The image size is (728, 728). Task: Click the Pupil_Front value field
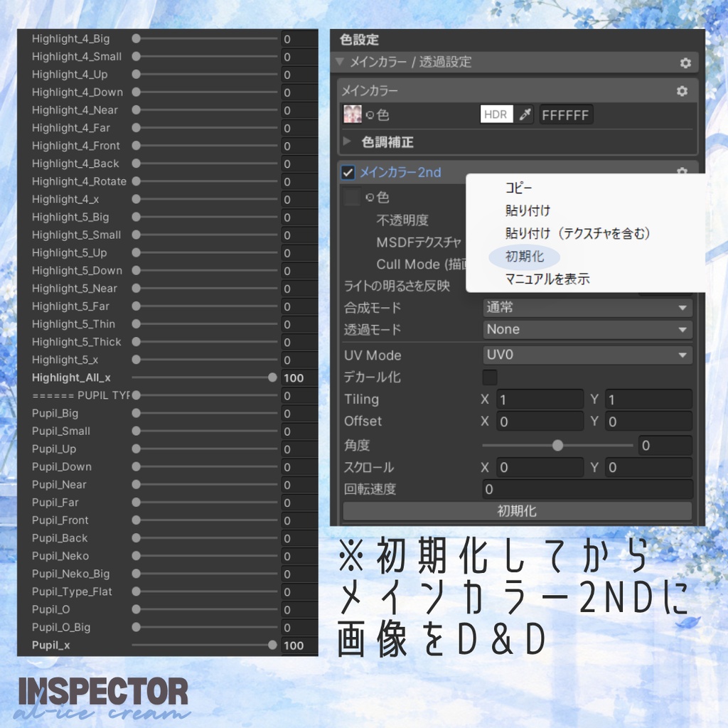299,520
